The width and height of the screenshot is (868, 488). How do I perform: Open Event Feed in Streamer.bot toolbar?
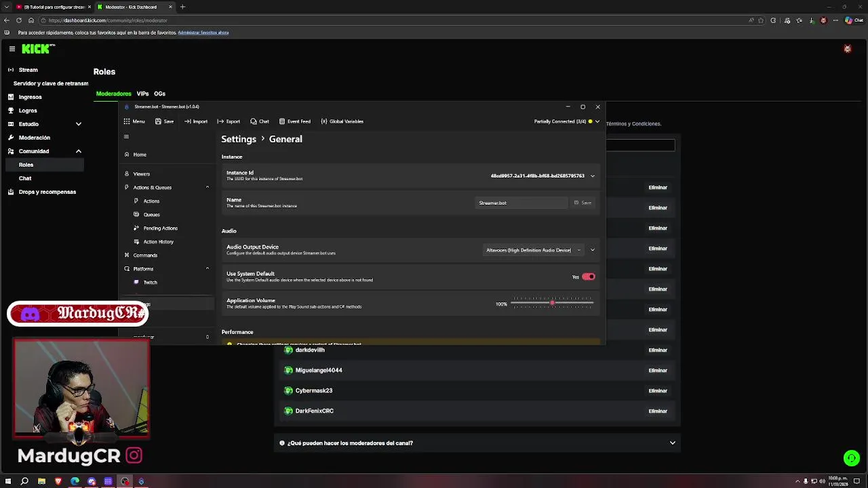tap(295, 121)
